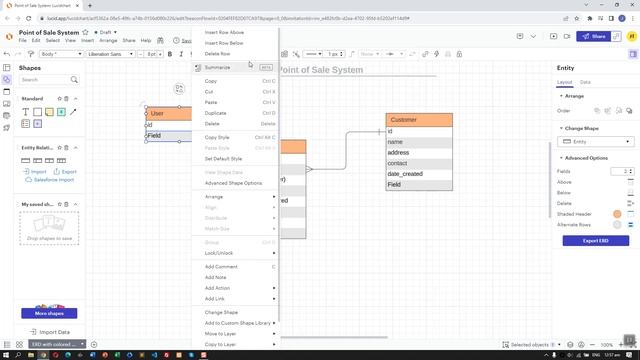Click Send to Back order icon
Screen dimensions: 640x360
[629, 111]
